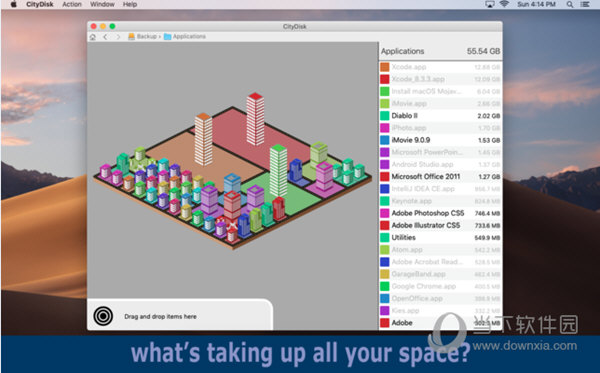The height and width of the screenshot is (373, 600).
Task: Go forward with the right arrow
Action: (x=118, y=37)
